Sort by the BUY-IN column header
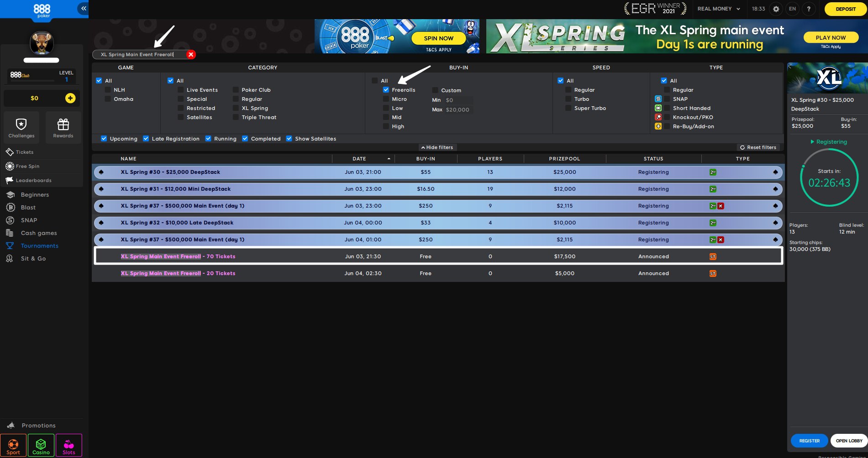868x458 pixels. click(426, 159)
